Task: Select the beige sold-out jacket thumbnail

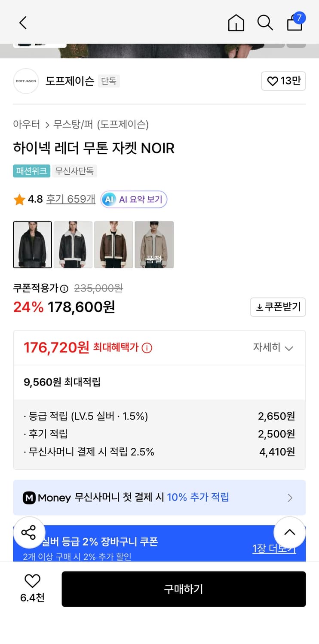Action: click(x=154, y=245)
